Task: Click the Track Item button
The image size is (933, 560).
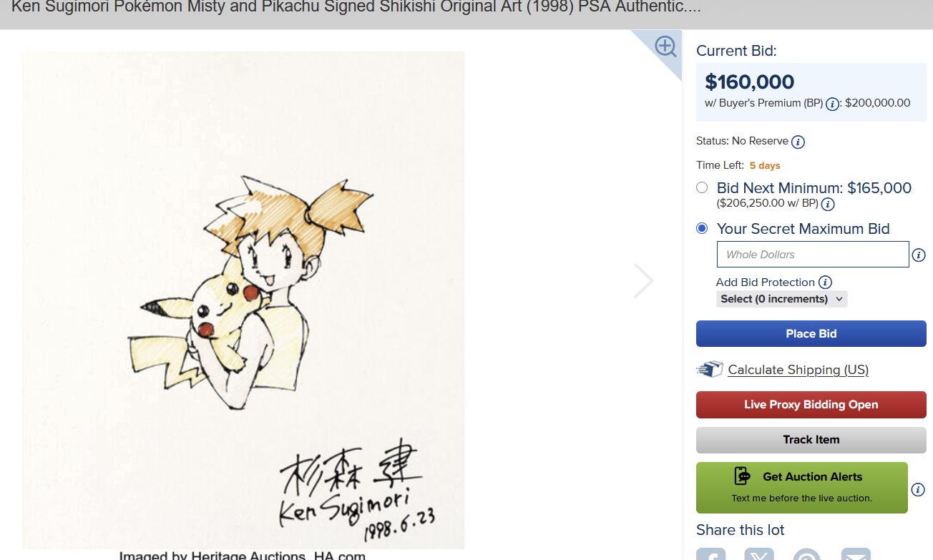Action: (x=811, y=440)
